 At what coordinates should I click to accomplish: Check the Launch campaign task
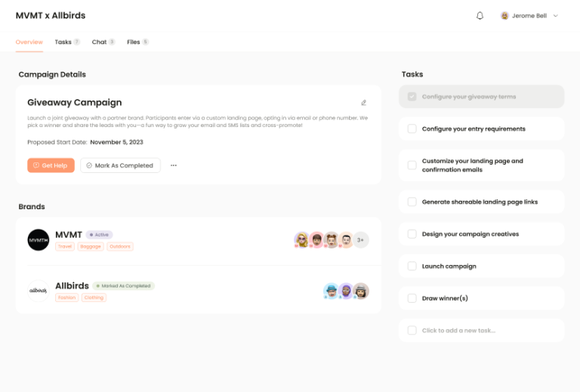tap(412, 266)
